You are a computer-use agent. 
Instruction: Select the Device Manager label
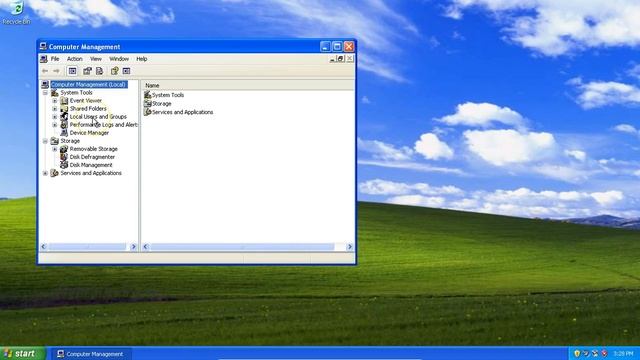coord(89,133)
